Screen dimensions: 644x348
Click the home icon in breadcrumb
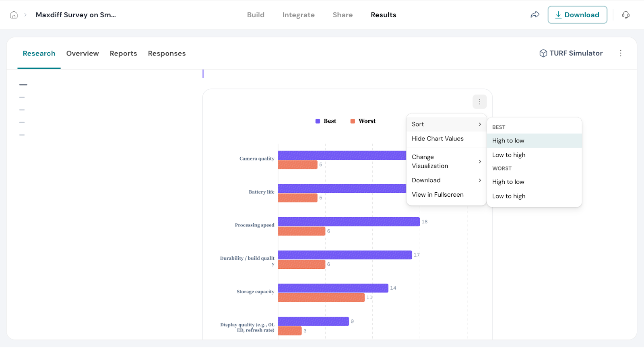click(x=14, y=15)
